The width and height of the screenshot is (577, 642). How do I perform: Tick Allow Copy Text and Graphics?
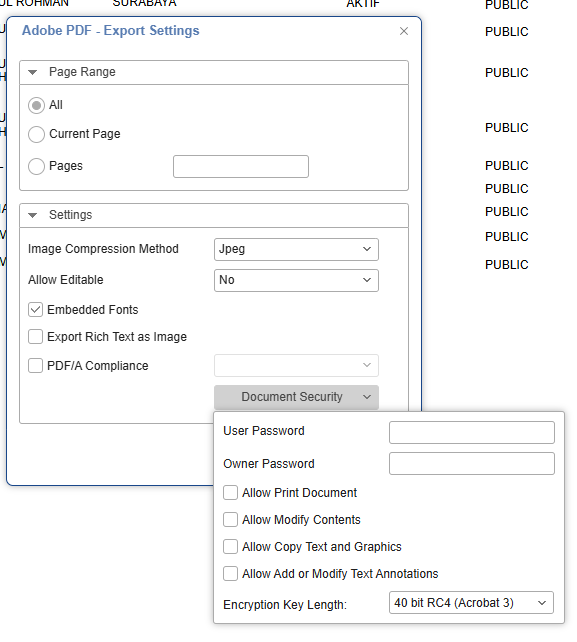point(231,547)
